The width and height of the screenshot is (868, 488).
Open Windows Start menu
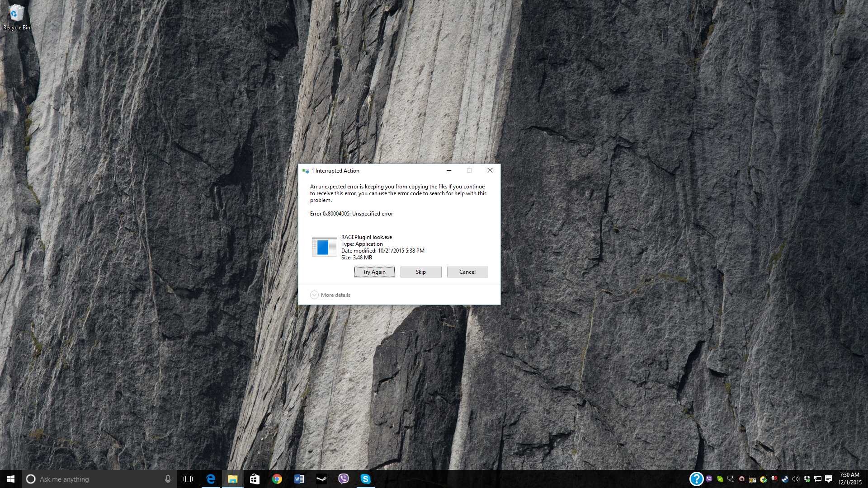click(11, 479)
